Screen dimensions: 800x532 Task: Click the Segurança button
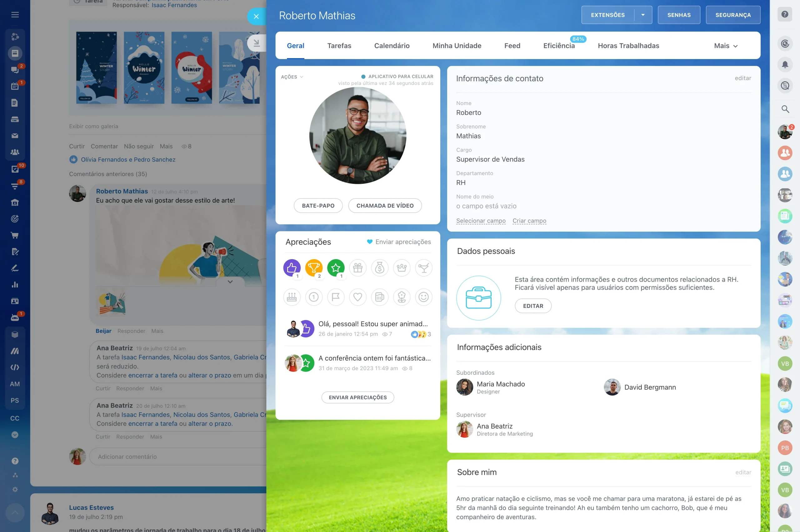[733, 15]
